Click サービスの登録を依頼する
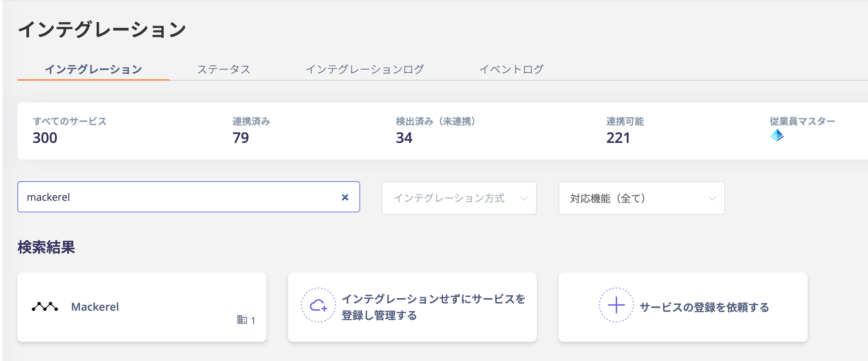 [x=683, y=307]
